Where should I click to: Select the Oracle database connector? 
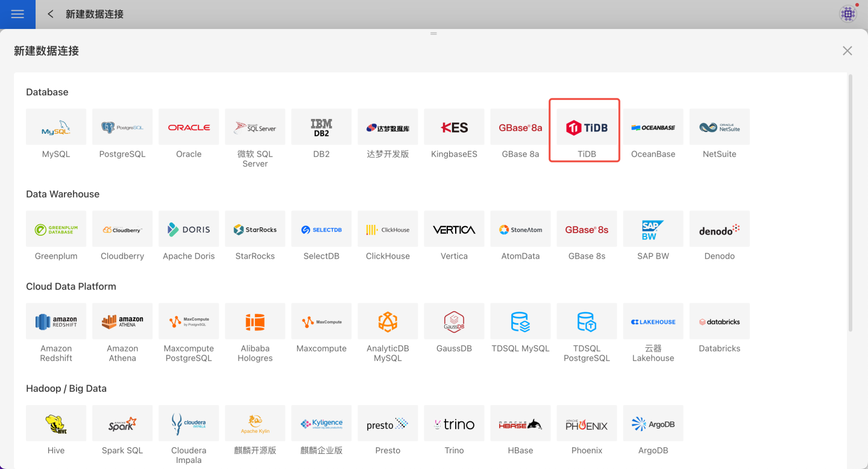click(x=189, y=127)
